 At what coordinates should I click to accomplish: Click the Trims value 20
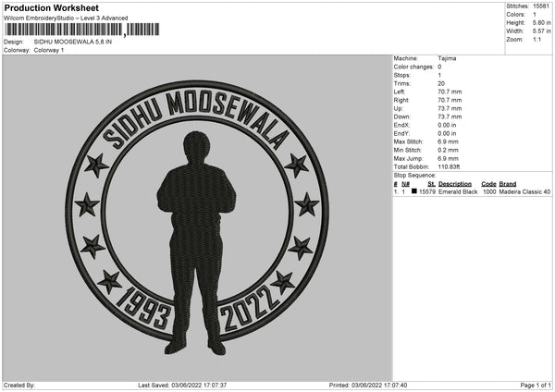441,83
